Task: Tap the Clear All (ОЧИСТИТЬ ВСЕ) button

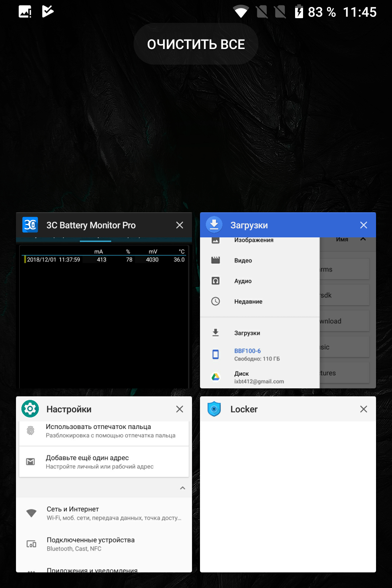Action: 196,44
